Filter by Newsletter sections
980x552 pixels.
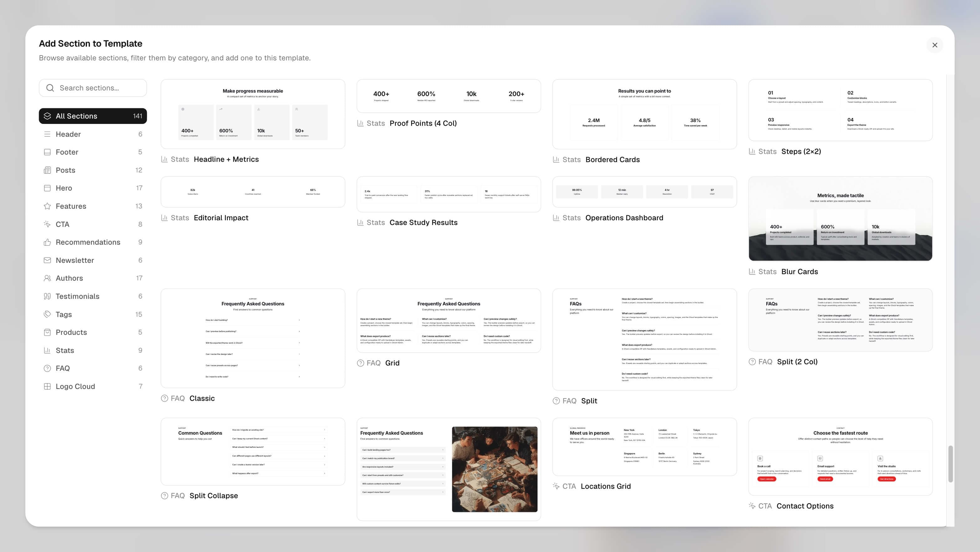tap(93, 260)
